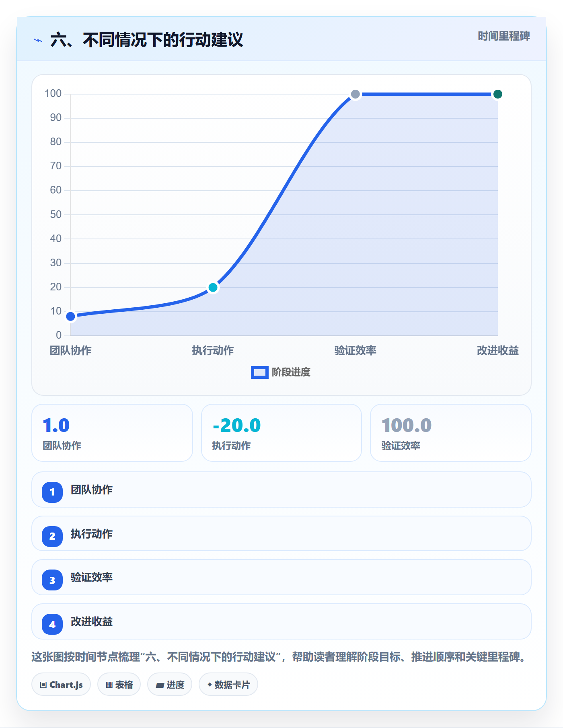Click the 验证效率 text in list row 3

(92, 578)
